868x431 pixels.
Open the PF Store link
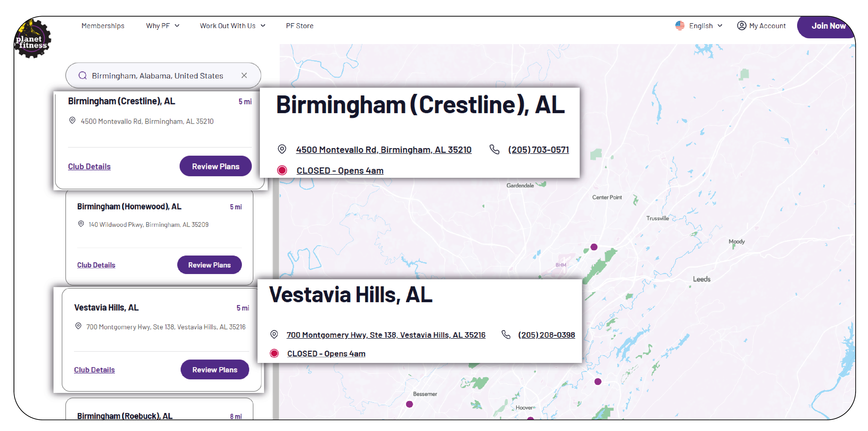pos(299,26)
